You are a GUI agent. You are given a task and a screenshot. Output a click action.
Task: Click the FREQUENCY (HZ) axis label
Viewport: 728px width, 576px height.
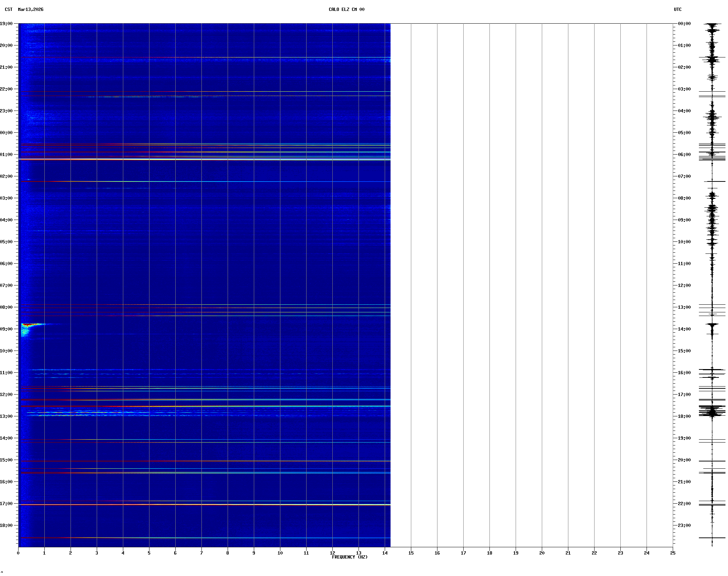tap(349, 557)
